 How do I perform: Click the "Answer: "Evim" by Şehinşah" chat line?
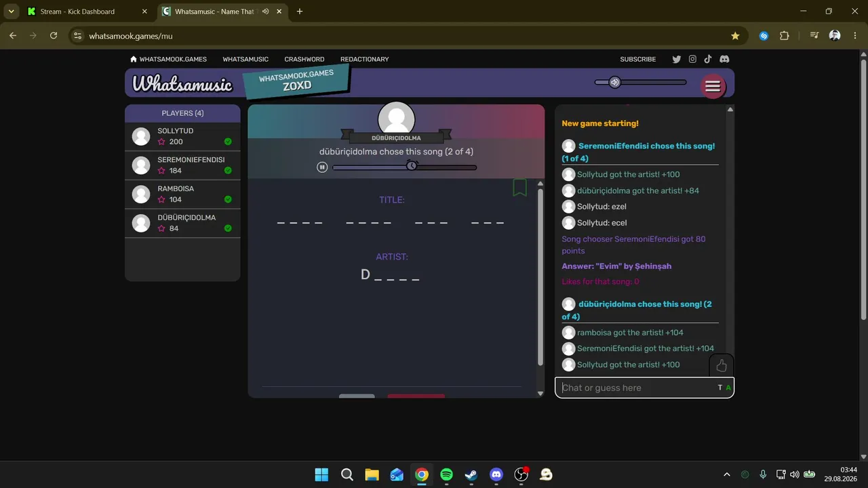(x=616, y=266)
